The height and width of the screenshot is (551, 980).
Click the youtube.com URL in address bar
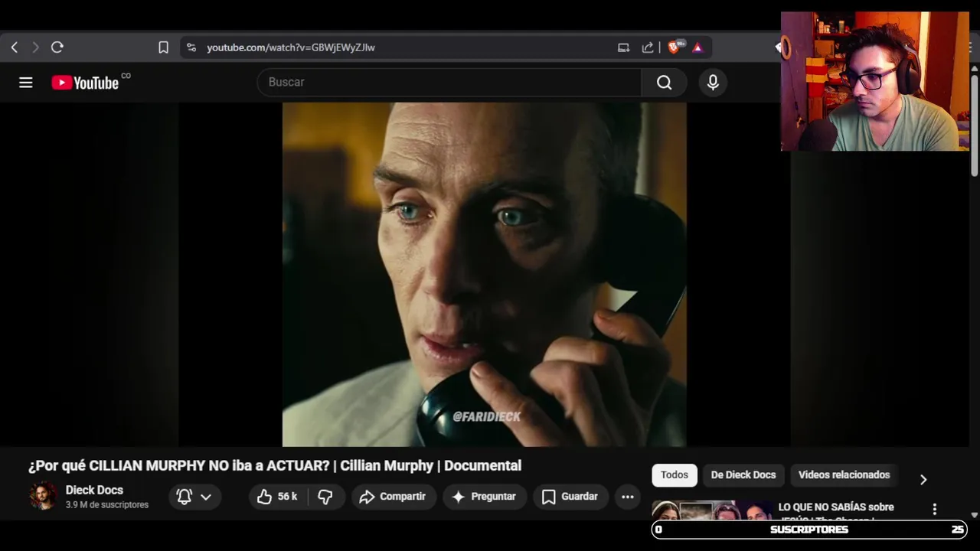[291, 47]
